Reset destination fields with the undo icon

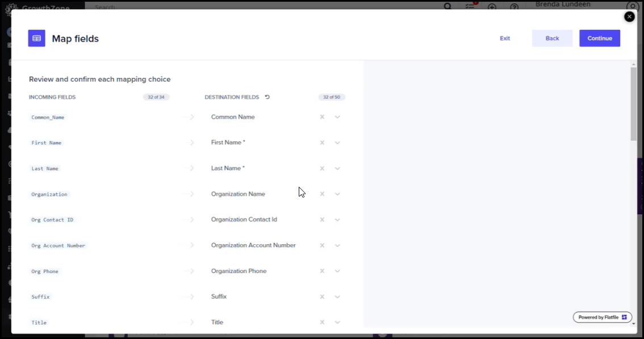267,97
